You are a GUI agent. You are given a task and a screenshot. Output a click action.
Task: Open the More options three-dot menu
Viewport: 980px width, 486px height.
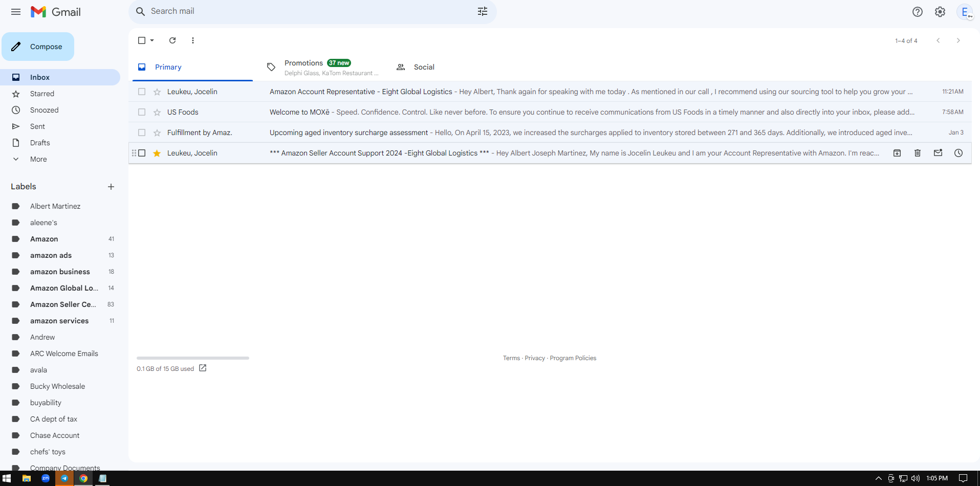[193, 40]
